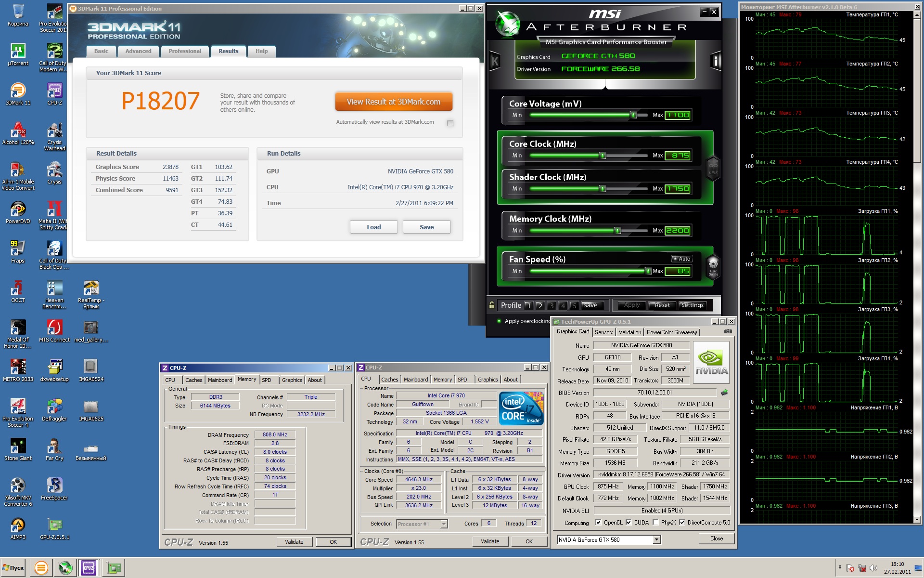Click the Load button in Run Details

pyautogui.click(x=374, y=227)
